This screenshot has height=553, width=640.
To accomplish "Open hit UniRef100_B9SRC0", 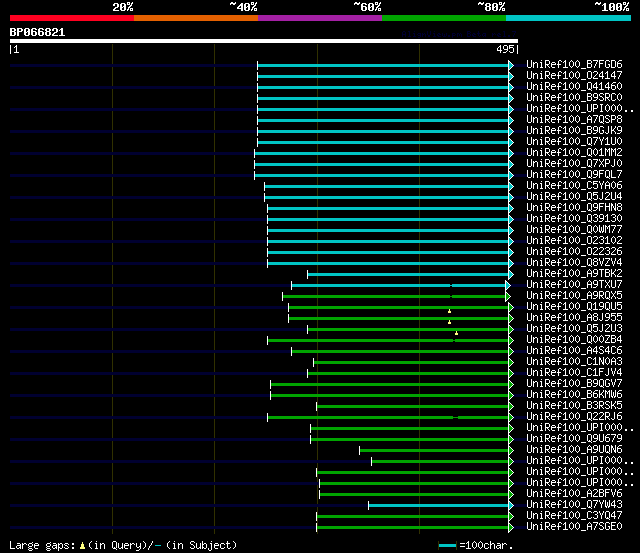I will point(574,98).
